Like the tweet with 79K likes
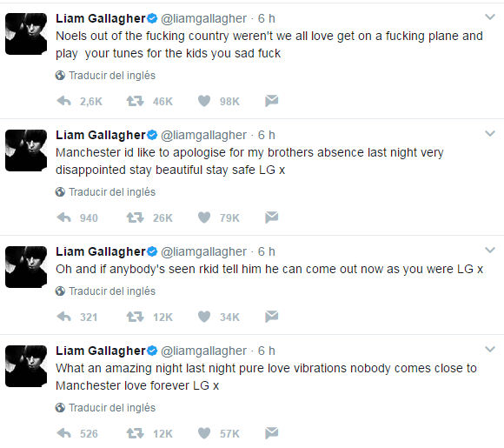The width and height of the screenshot is (504, 448). pyautogui.click(x=204, y=217)
